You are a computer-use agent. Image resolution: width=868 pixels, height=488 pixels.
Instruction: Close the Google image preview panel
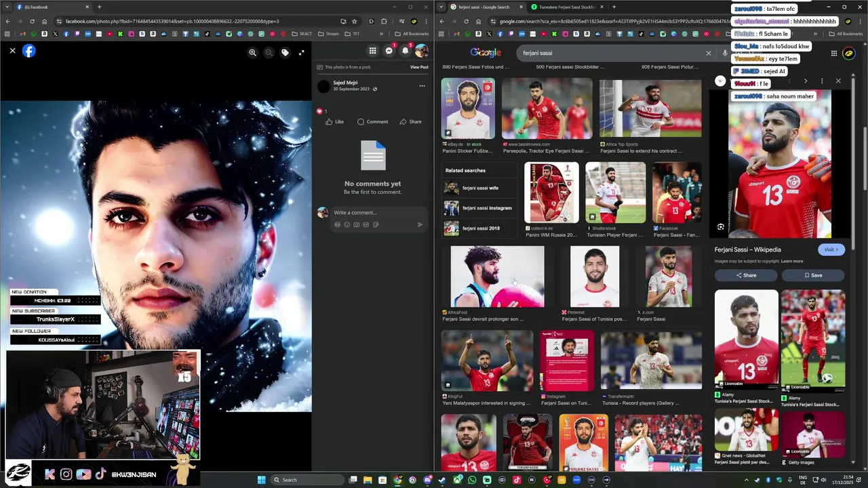pos(838,81)
